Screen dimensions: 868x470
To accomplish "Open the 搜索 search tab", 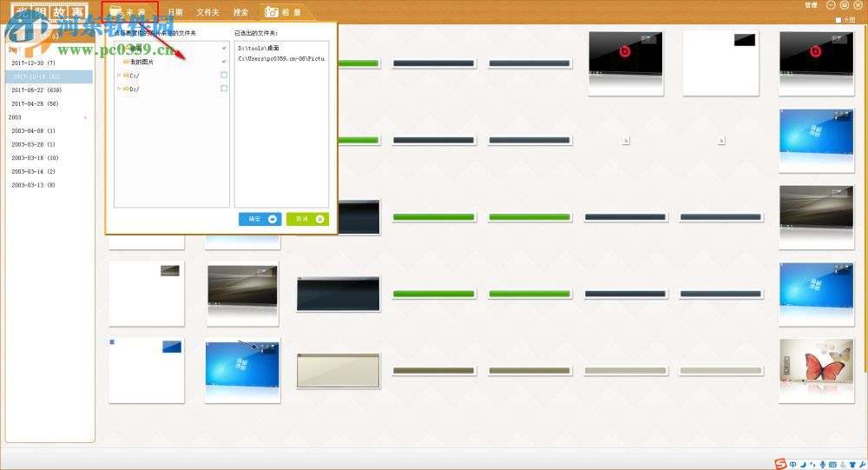I will click(x=240, y=12).
